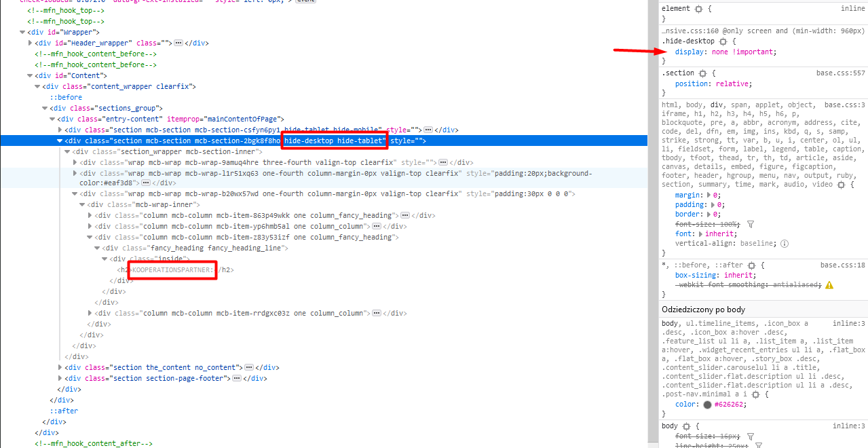Click selector highlighter icon beside .section rule
This screenshot has height=448, width=868.
point(702,73)
